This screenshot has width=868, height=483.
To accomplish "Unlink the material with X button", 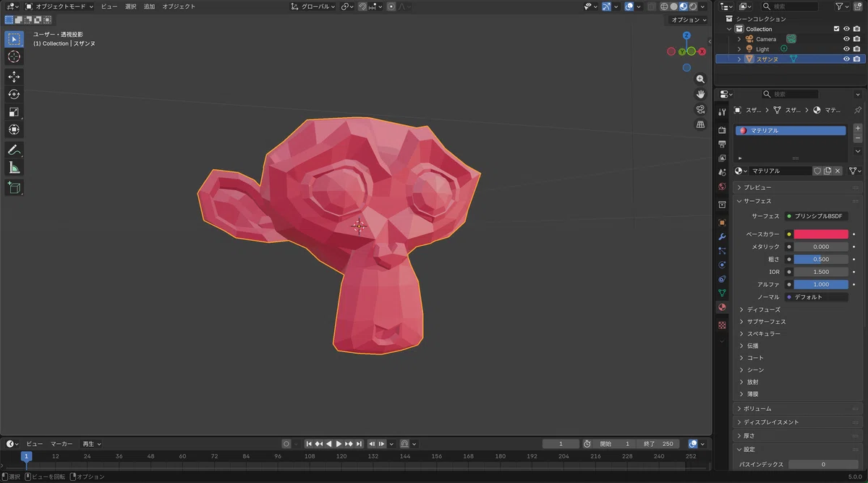I will click(838, 171).
